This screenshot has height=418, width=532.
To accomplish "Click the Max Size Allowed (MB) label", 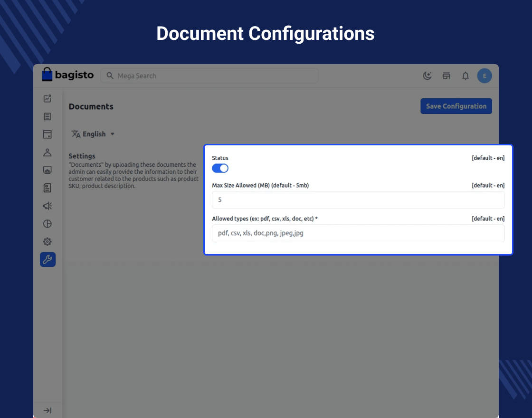I will tap(260, 185).
